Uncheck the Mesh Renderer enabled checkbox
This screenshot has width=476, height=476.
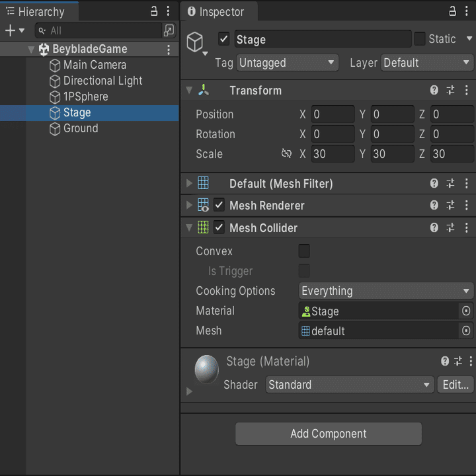(219, 206)
